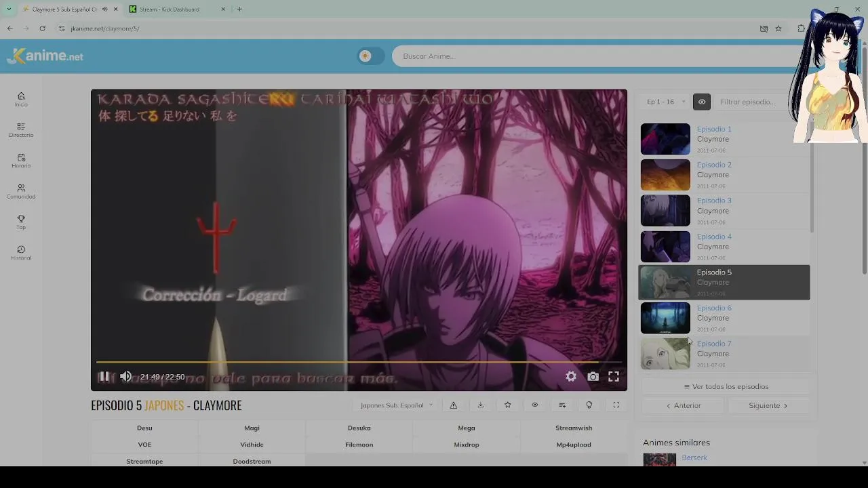Open a new browser tab

pos(239,9)
